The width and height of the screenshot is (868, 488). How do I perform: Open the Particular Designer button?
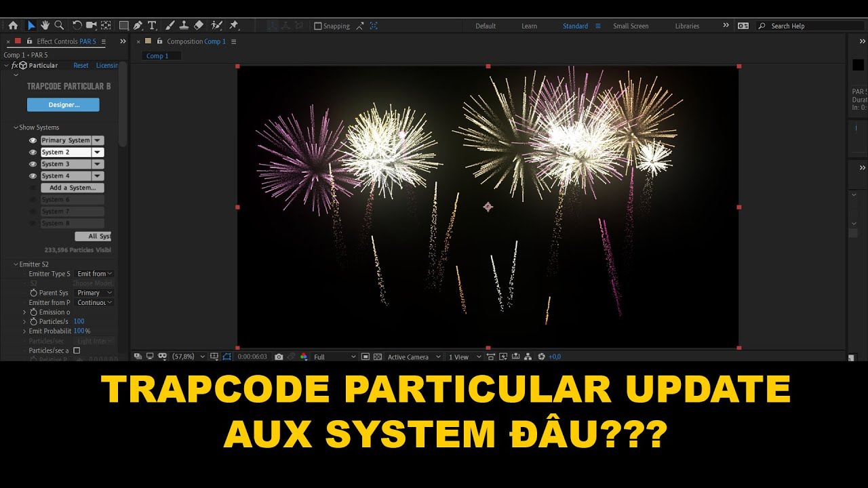63,105
